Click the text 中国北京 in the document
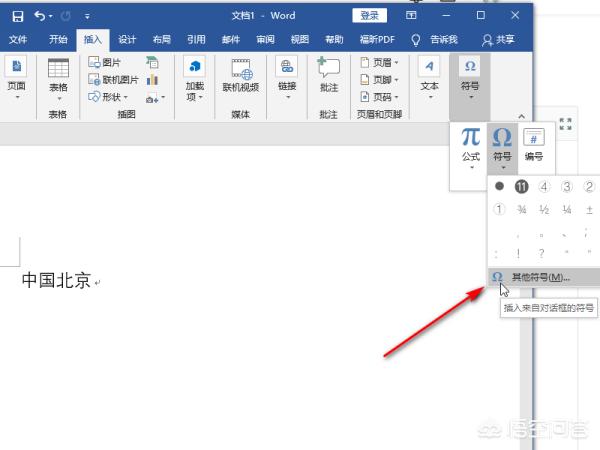 (x=56, y=280)
